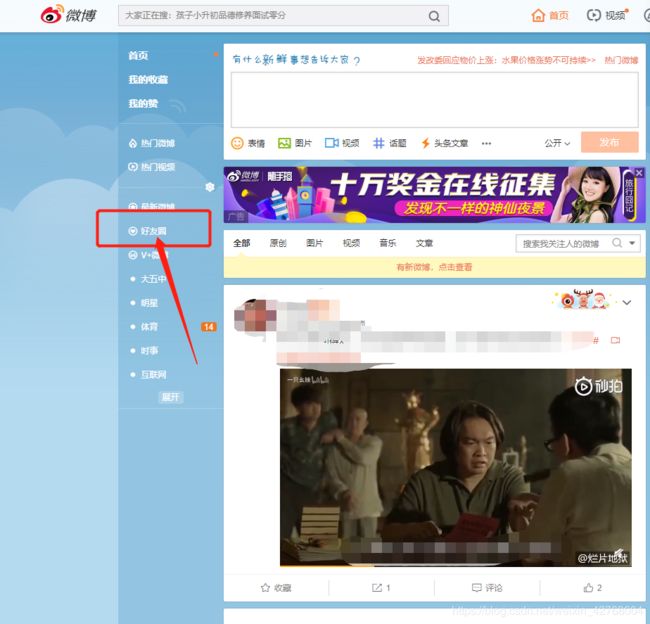Open 热门微博 in left sidebar
The height and width of the screenshot is (624, 650).
click(151, 143)
